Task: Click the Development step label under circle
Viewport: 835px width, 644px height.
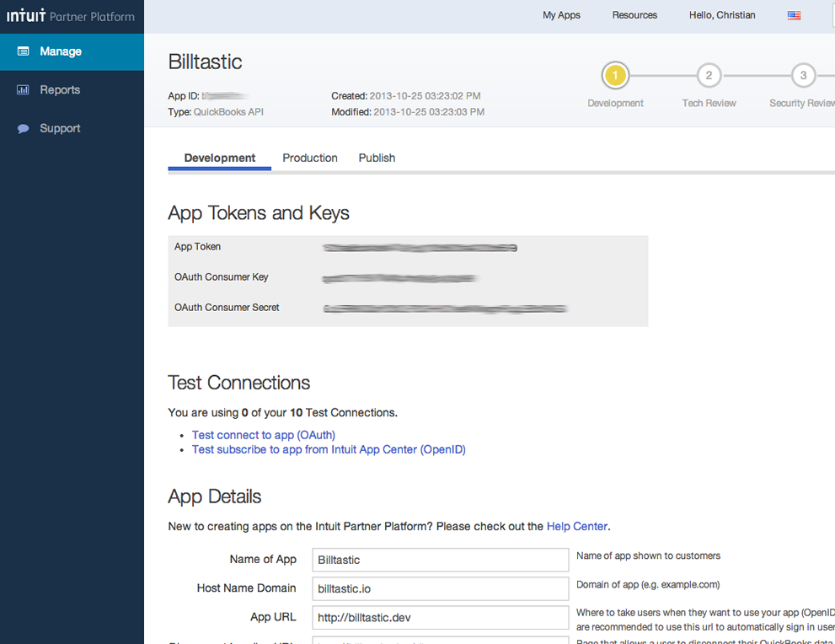Action: coord(615,104)
